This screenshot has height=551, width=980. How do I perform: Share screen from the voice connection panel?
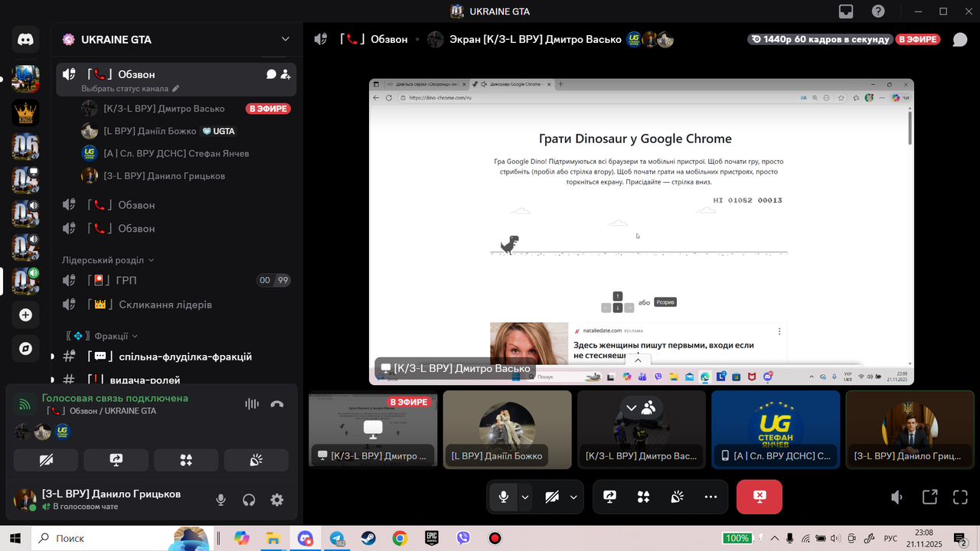(116, 460)
